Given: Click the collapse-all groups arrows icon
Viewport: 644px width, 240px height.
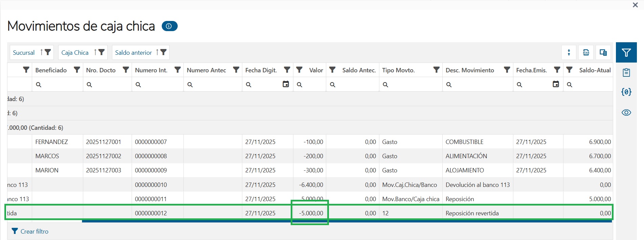Looking at the screenshot, I should pos(569,52).
